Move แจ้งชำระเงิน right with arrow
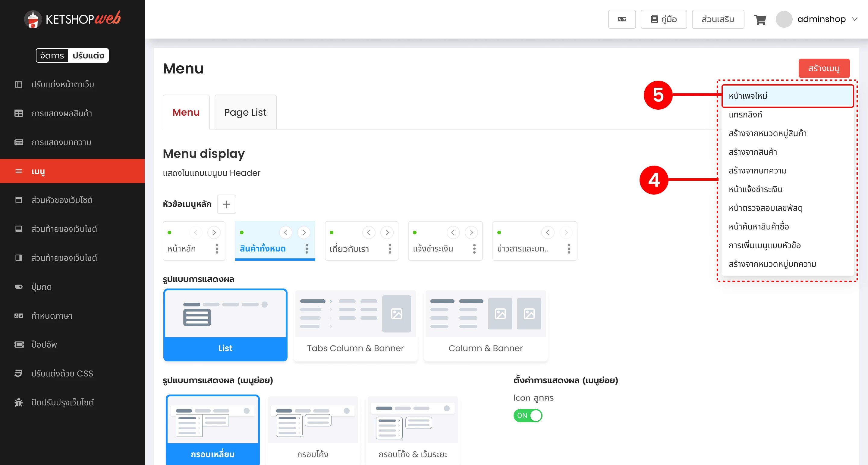The image size is (868, 465). (x=471, y=232)
